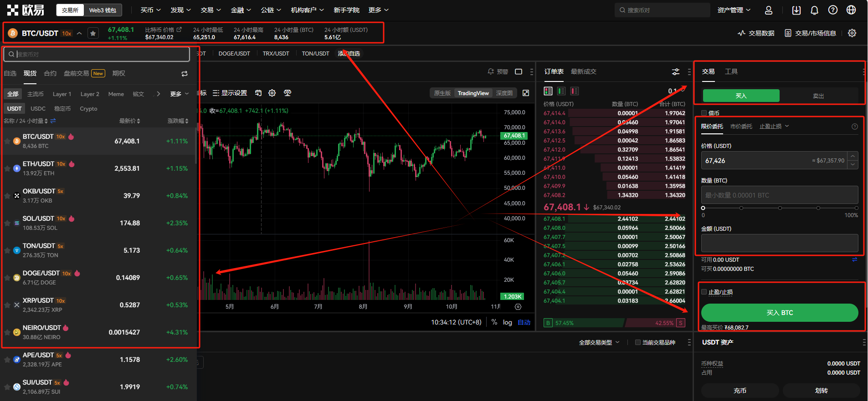Open the 工具 tab in trade panel
Image resolution: width=868 pixels, height=401 pixels.
pos(731,71)
